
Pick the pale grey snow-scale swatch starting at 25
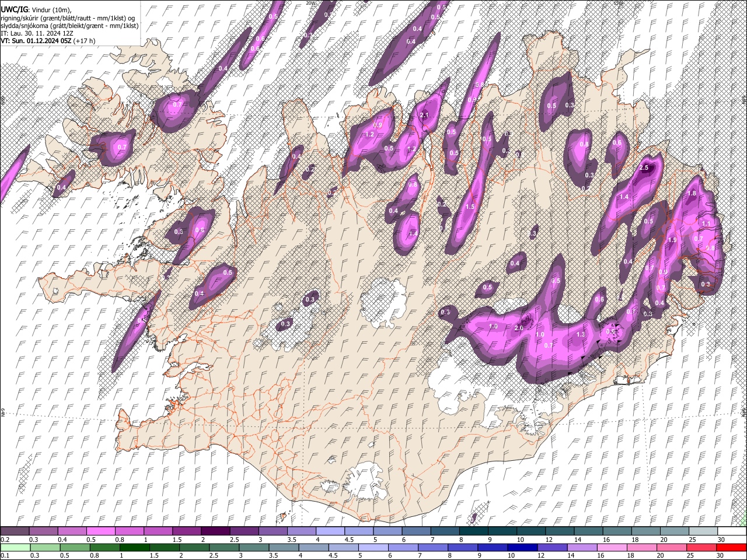coord(703,531)
